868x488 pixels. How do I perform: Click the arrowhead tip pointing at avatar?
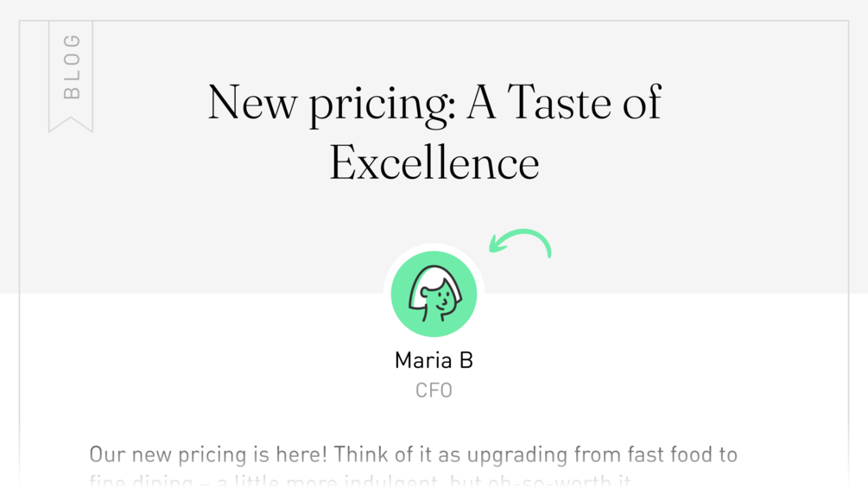pos(492,250)
